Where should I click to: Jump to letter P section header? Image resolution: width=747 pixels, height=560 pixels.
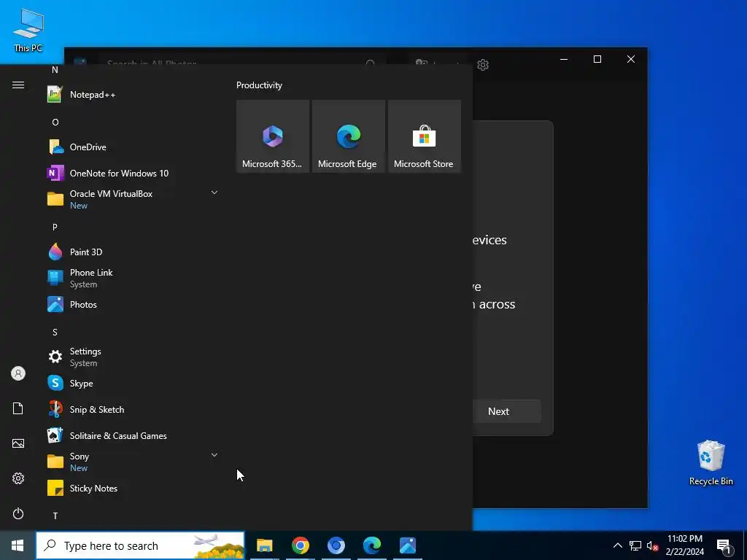55,227
